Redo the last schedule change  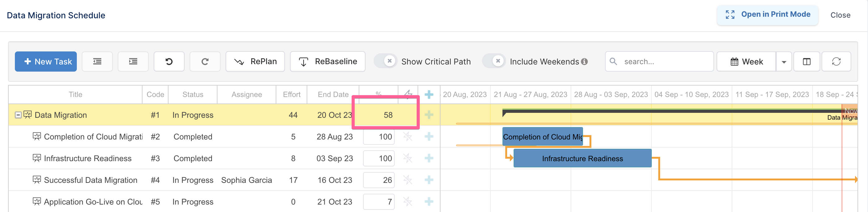point(205,61)
